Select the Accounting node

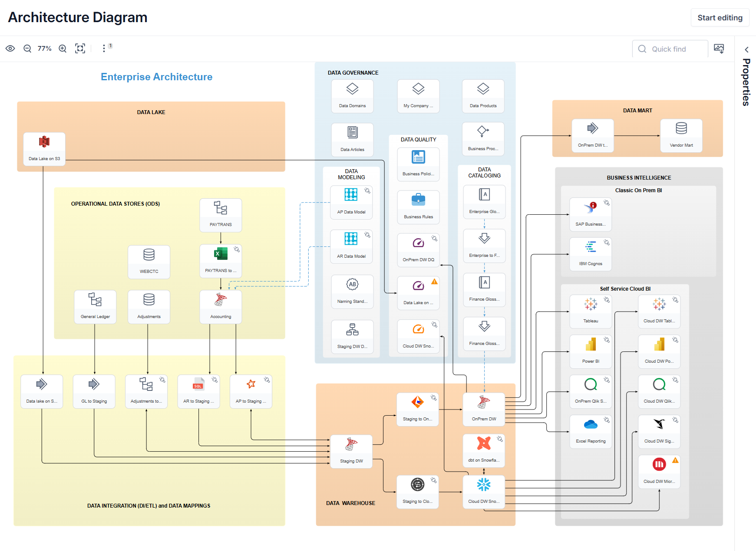pyautogui.click(x=221, y=307)
